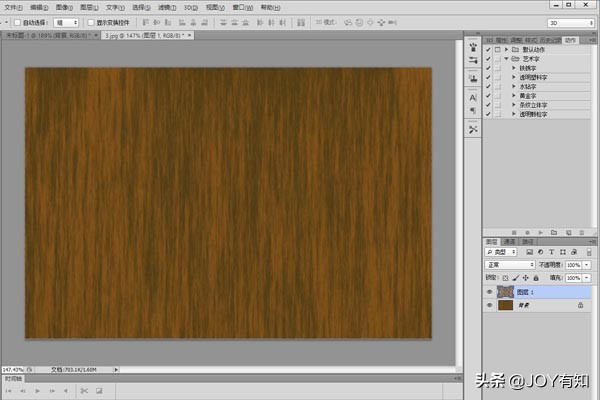This screenshot has height=400, width=600.
Task: Click the lock transparent pixels icon
Action: 505,277
